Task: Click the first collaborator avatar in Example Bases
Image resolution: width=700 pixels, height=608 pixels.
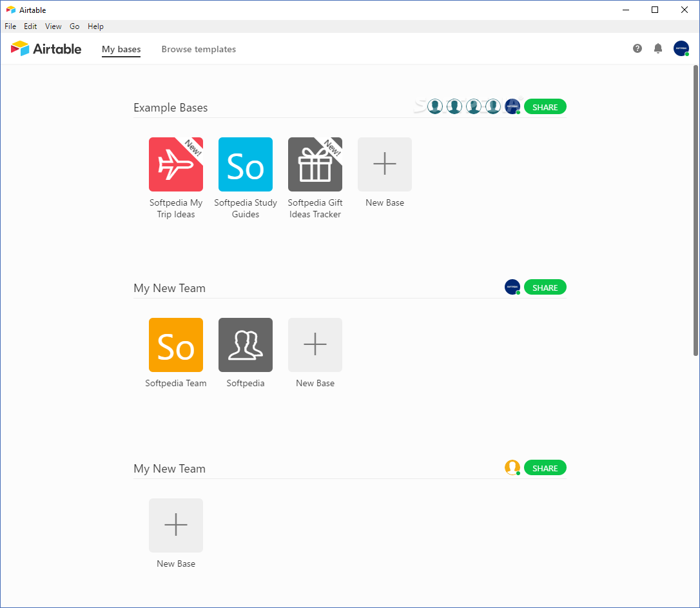Action: (435, 106)
